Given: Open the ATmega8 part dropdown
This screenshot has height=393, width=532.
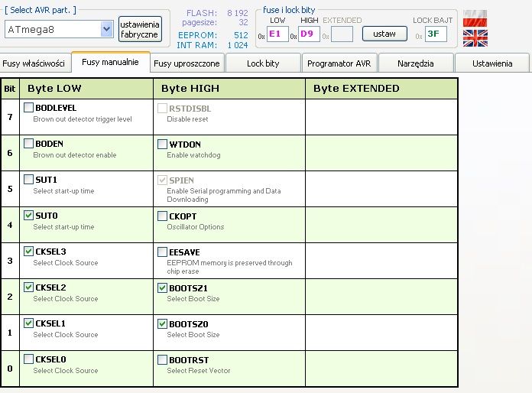Looking at the screenshot, I should click(x=106, y=29).
